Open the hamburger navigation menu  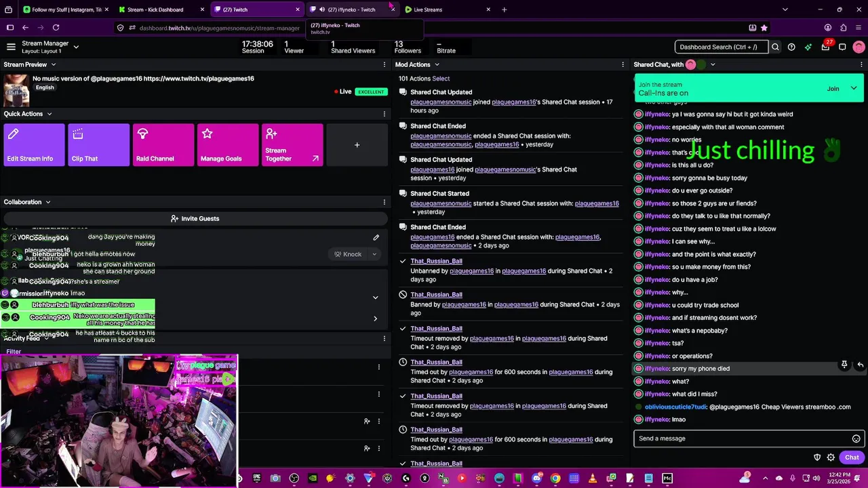11,47
